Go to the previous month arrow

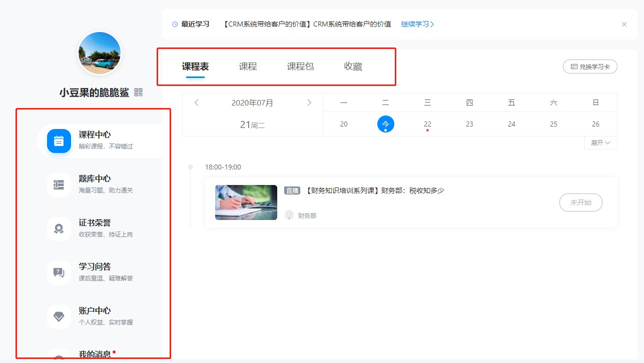pos(197,102)
